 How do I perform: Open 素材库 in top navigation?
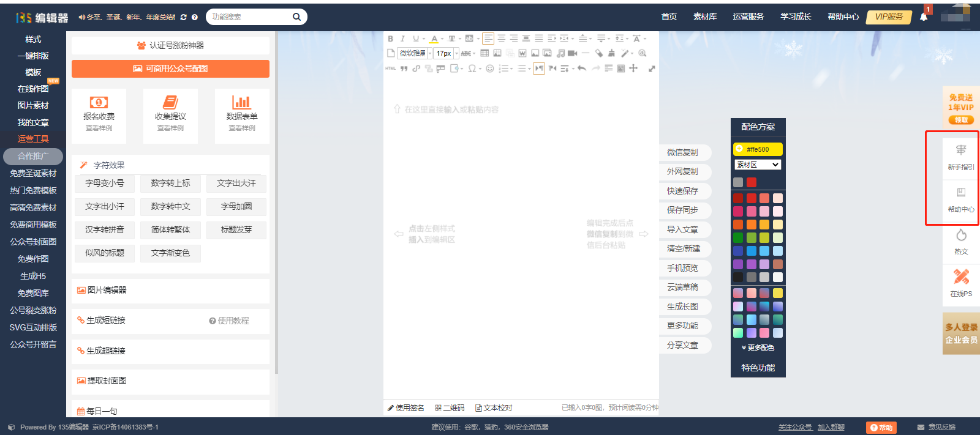coord(705,17)
